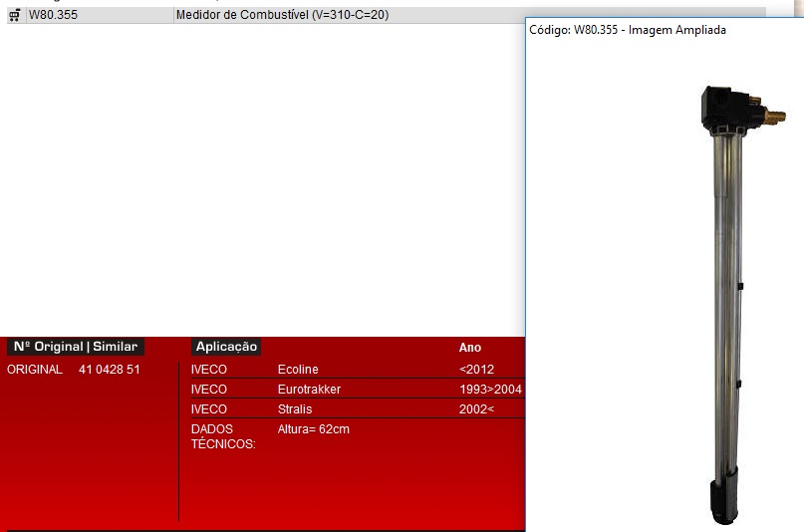Select the Altura= 62cm specification
The image size is (804, 532).
point(314,429)
